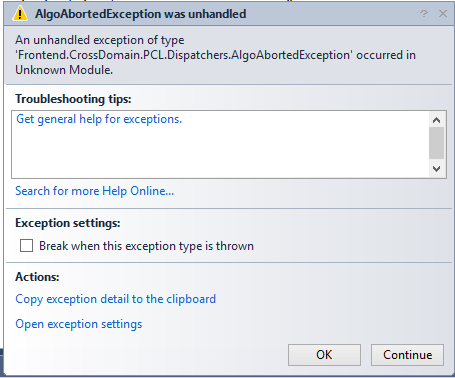Click the Troubleshooting tips heading
The width and height of the screenshot is (455, 378).
click(x=73, y=99)
